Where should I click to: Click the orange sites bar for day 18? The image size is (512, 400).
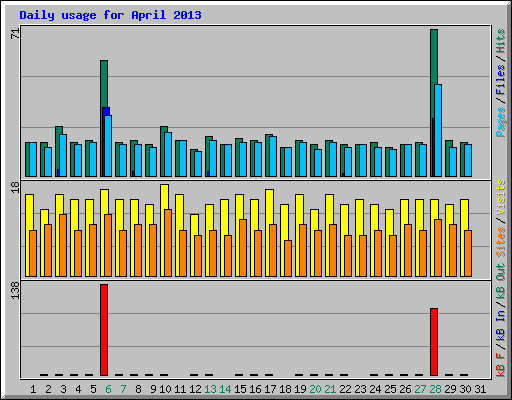click(288, 258)
